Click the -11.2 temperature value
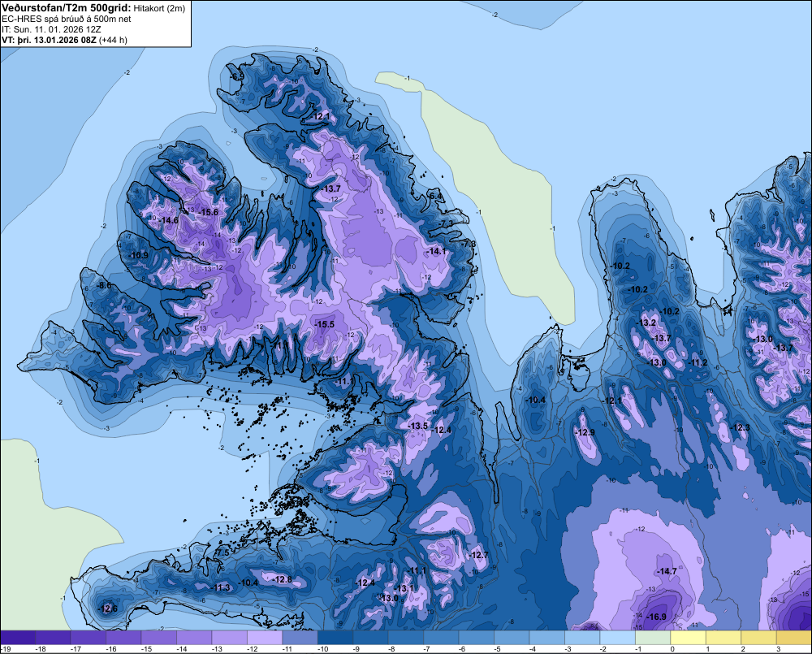The image size is (812, 654). [x=698, y=362]
